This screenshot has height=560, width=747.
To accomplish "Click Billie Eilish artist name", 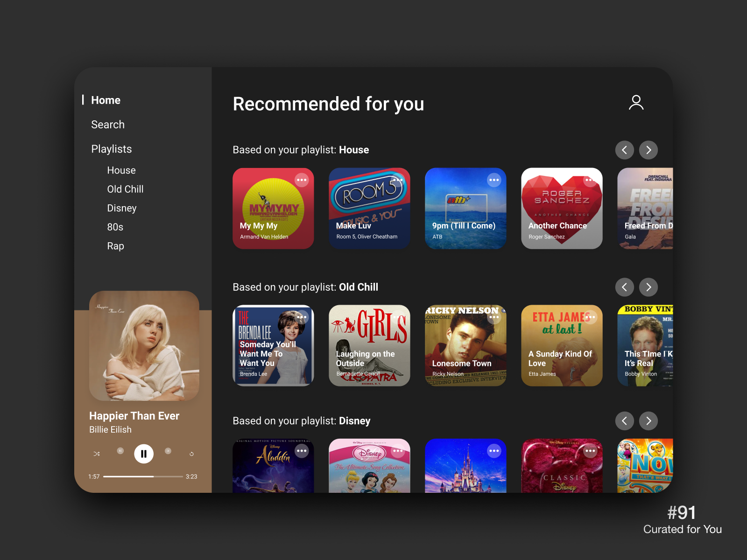I will (111, 429).
